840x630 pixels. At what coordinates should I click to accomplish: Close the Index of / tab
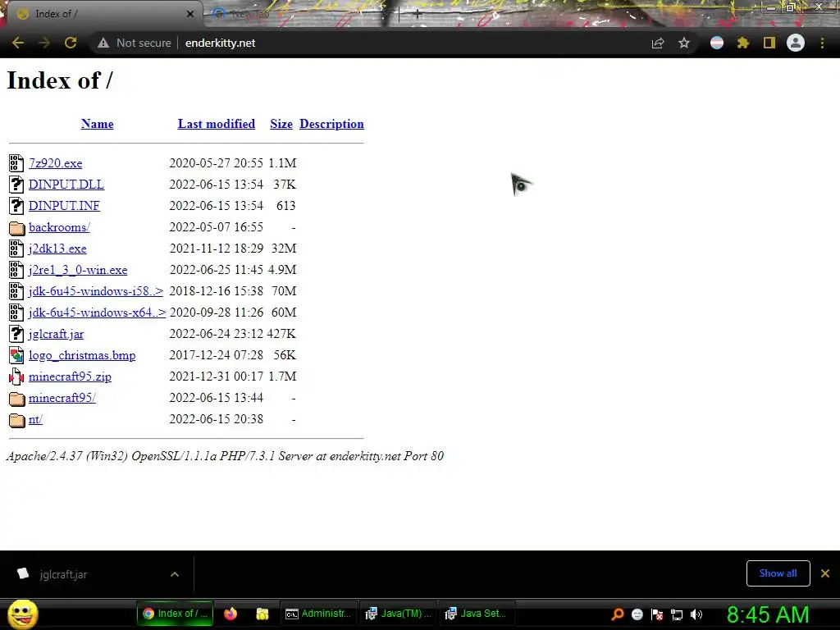(x=190, y=14)
